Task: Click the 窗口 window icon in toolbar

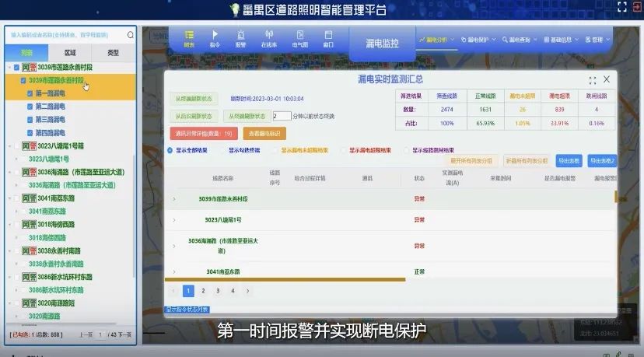Action: click(328, 39)
